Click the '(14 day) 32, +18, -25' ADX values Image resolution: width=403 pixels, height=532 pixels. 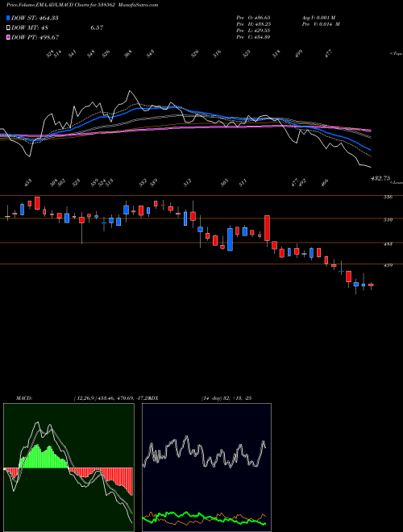[x=226, y=398]
